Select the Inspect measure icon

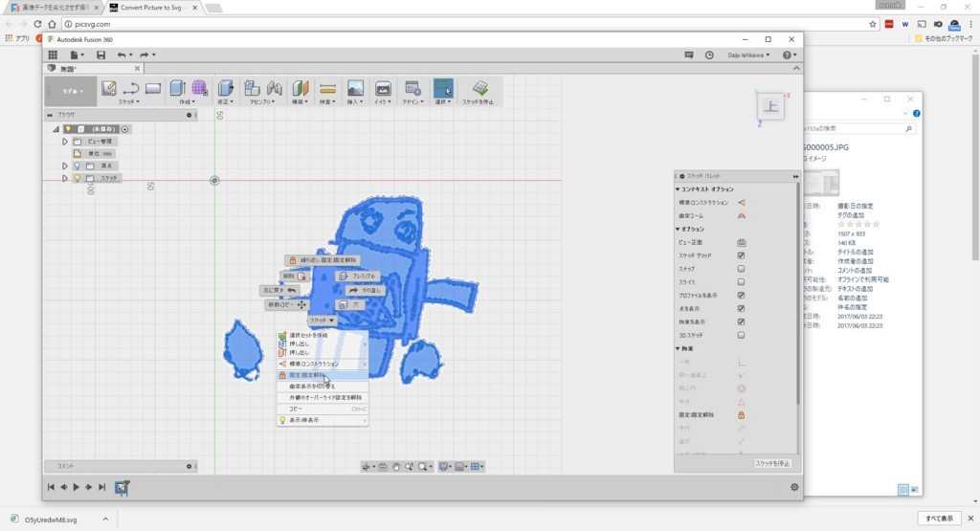(327, 88)
